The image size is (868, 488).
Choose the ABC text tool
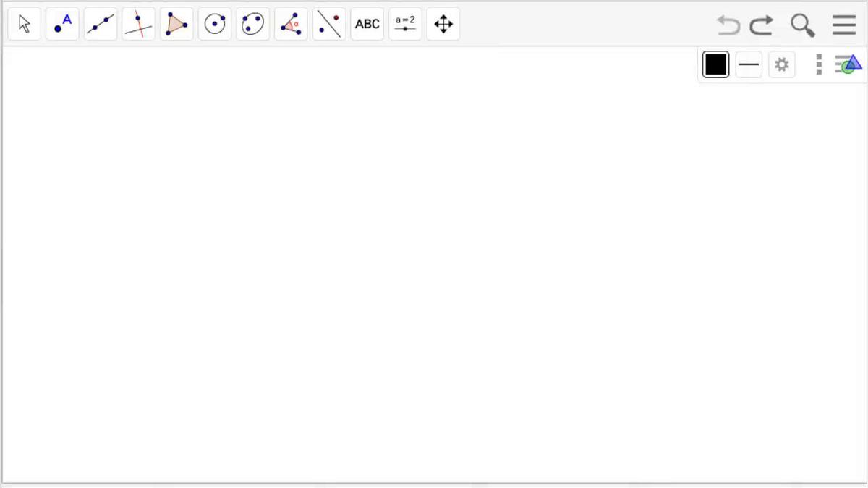(367, 25)
